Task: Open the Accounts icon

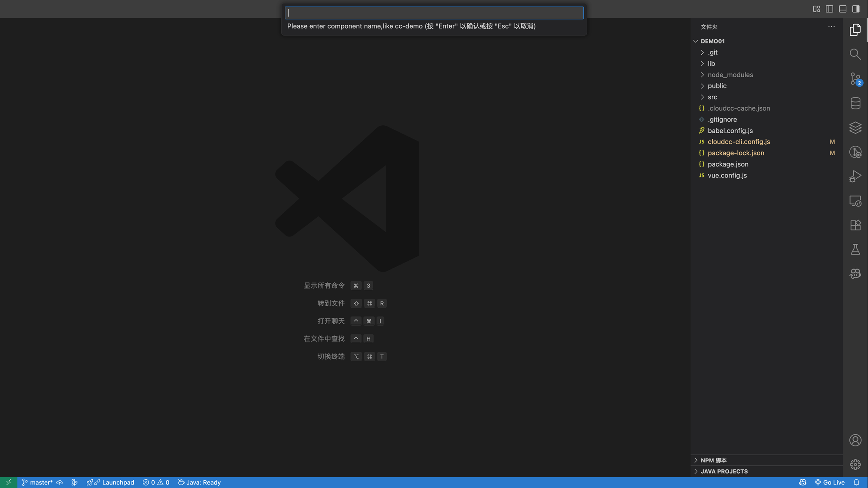Action: click(855, 440)
